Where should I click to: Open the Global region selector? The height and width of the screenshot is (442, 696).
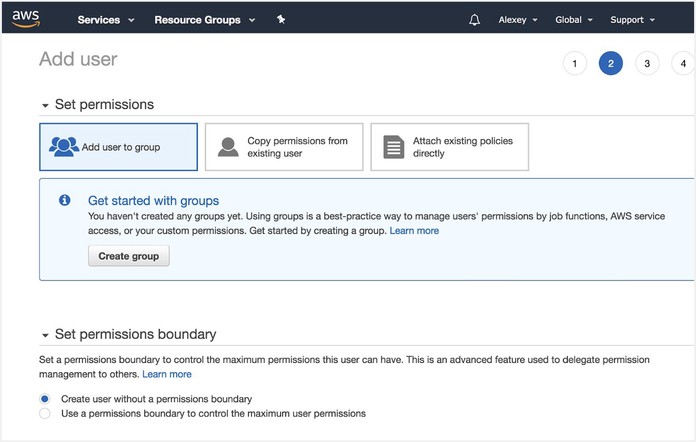(573, 20)
